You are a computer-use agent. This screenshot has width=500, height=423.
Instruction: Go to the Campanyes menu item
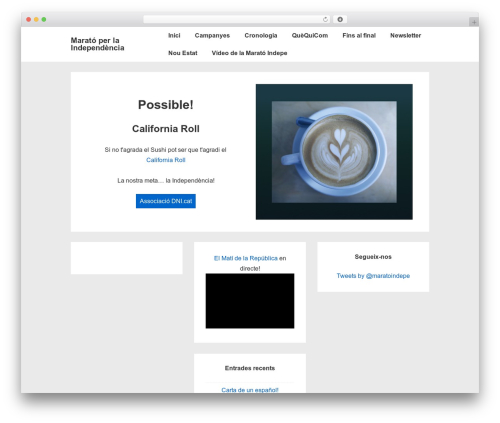click(212, 35)
